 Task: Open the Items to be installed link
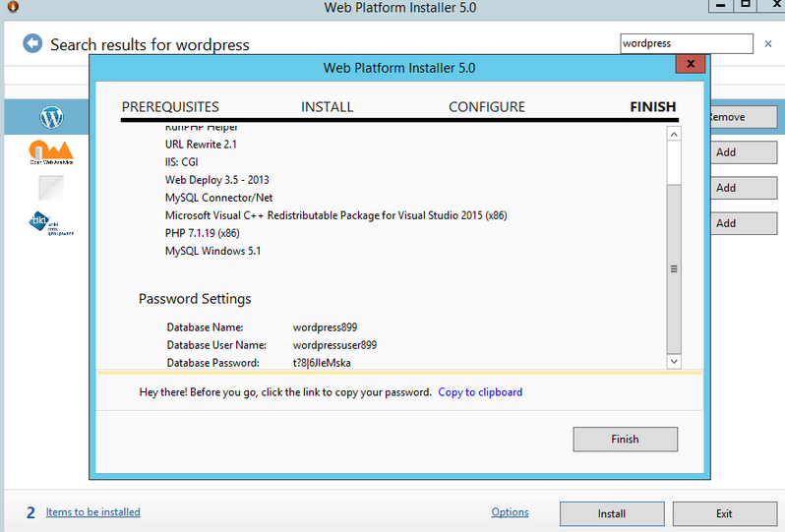click(93, 512)
